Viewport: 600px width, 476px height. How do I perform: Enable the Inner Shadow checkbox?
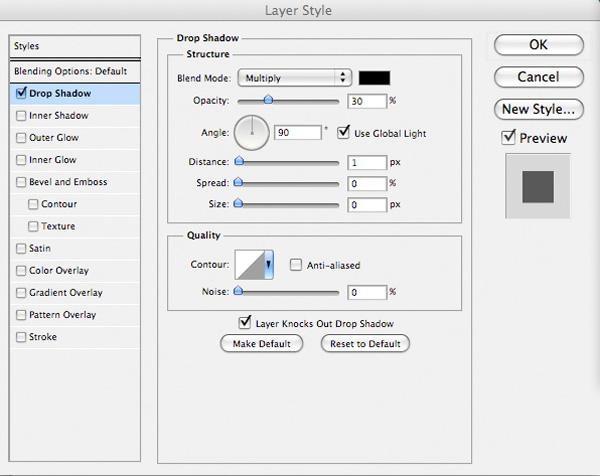tap(21, 116)
